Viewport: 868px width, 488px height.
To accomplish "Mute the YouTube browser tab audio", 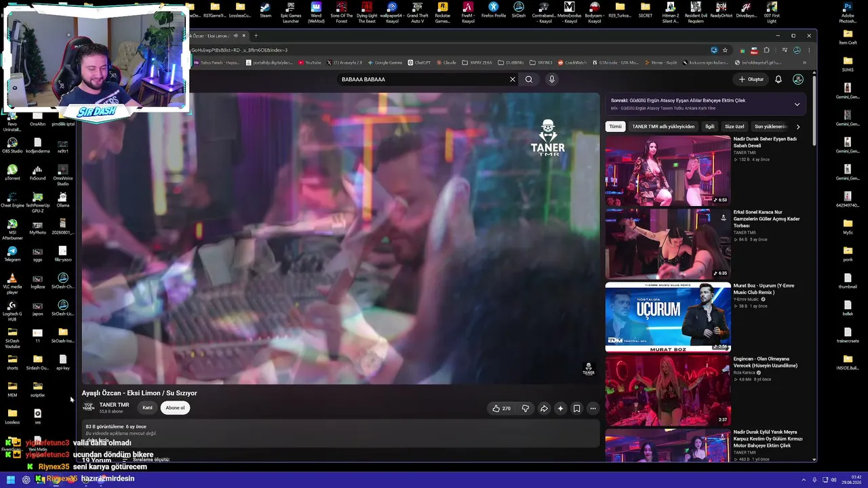I will pos(235,36).
